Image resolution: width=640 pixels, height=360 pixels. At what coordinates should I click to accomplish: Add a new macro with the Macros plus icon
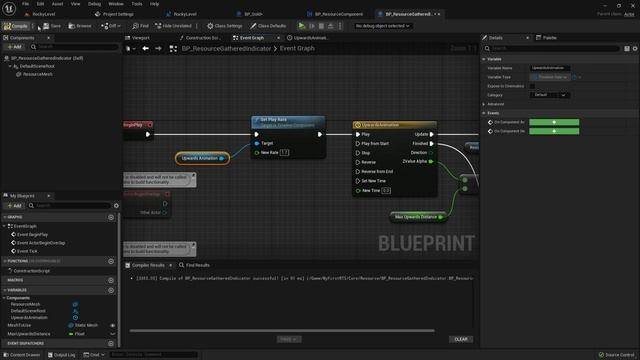tap(111, 280)
